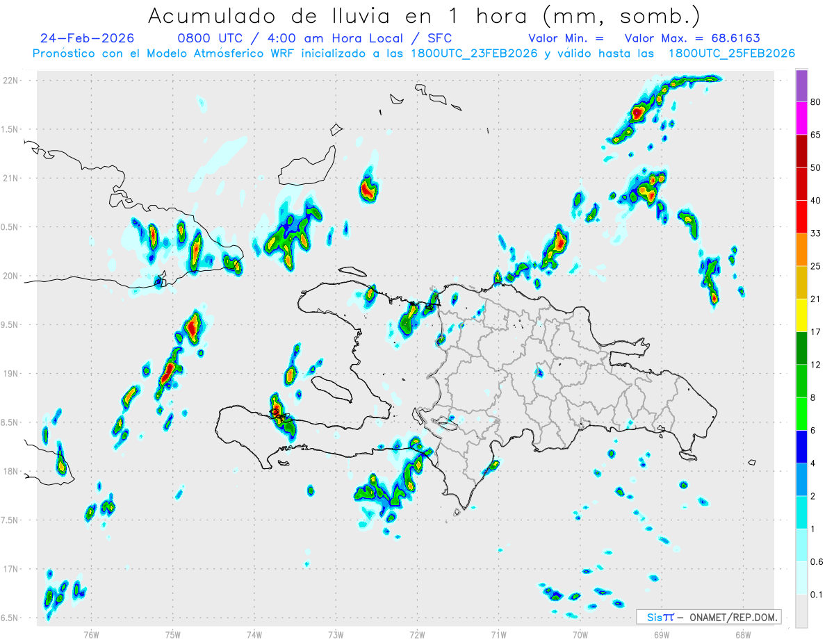Viewport: 834px width, 644px height.
Task: Click the purple legend swatch above 80
Action: 801,87
